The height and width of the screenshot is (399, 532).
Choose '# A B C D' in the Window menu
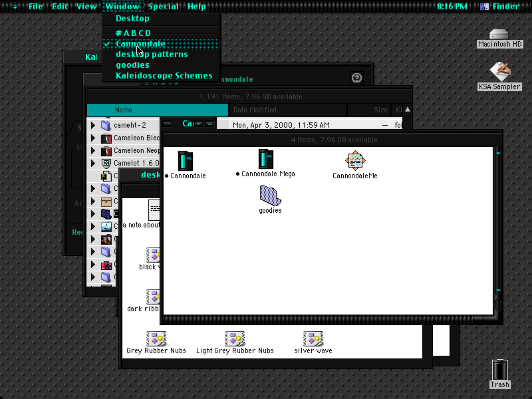pos(162,33)
